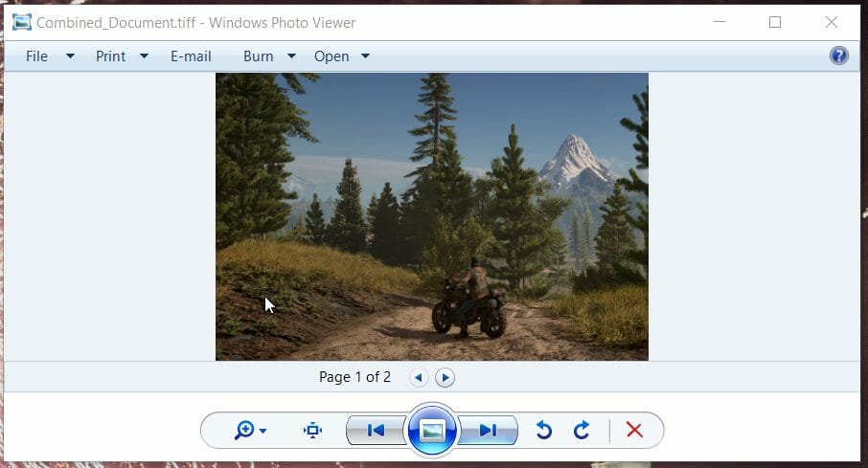Open the Burn menu
The image size is (868, 468).
[259, 56]
